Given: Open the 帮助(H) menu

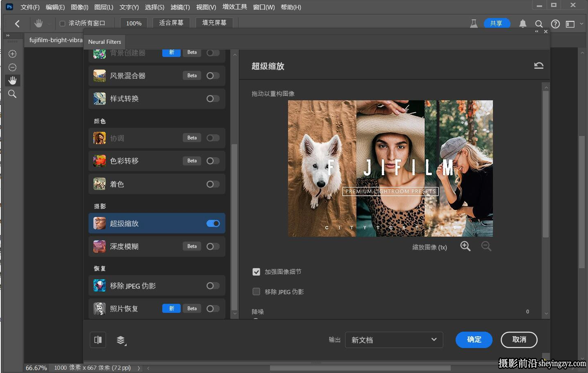Looking at the screenshot, I should (291, 7).
